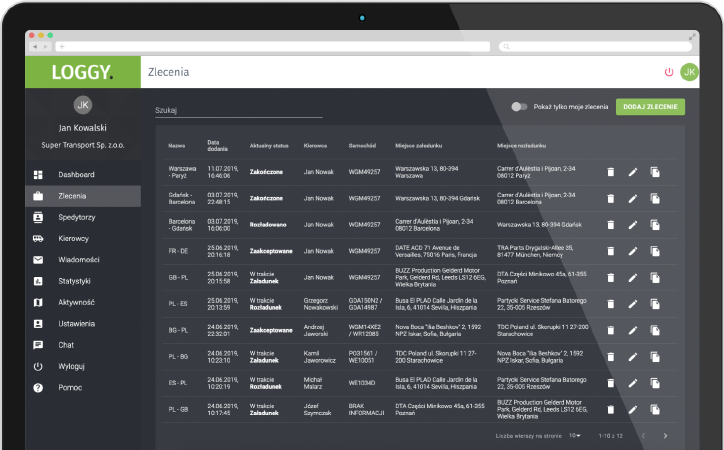Open rows per page dropdown

(575, 436)
